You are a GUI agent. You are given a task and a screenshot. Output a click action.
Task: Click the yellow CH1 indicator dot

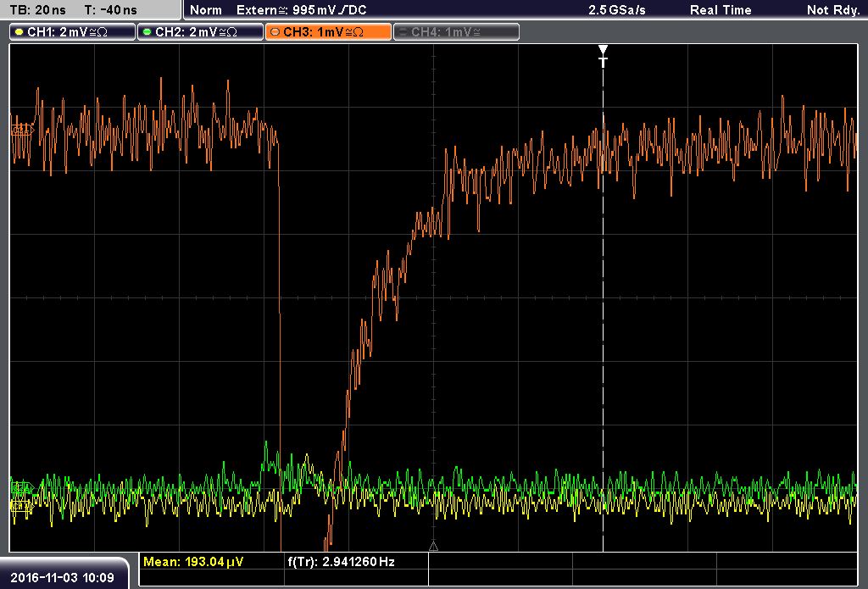19,32
